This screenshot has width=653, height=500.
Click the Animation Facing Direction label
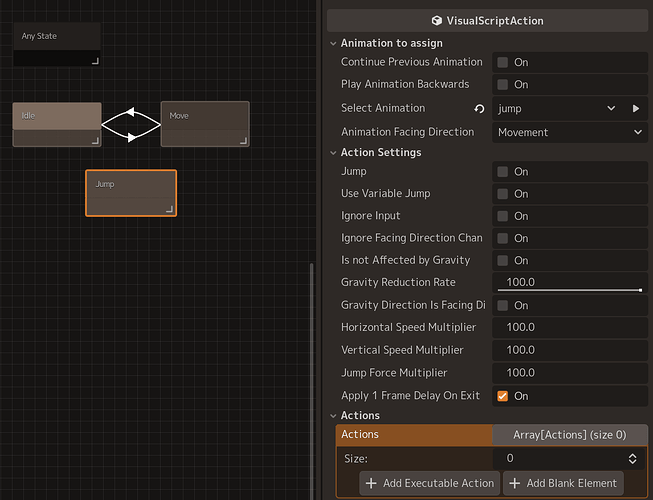[x=407, y=132]
